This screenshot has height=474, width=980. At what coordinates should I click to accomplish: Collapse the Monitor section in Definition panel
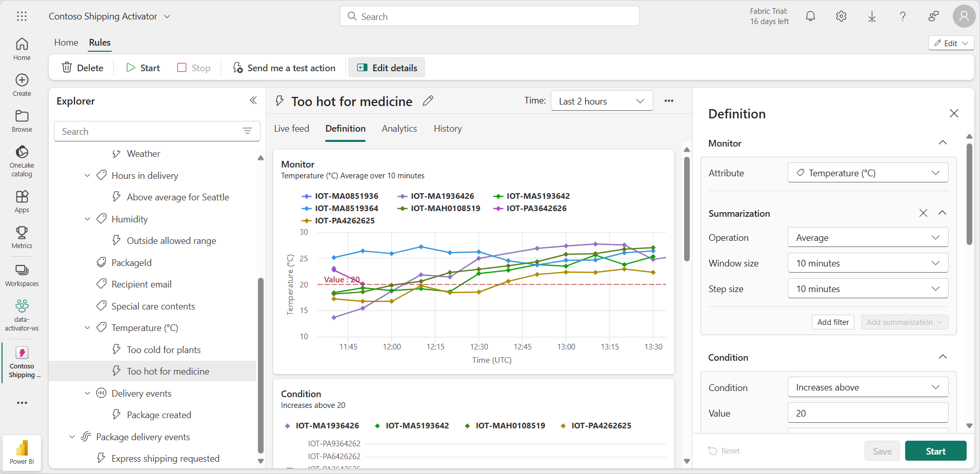[943, 142]
